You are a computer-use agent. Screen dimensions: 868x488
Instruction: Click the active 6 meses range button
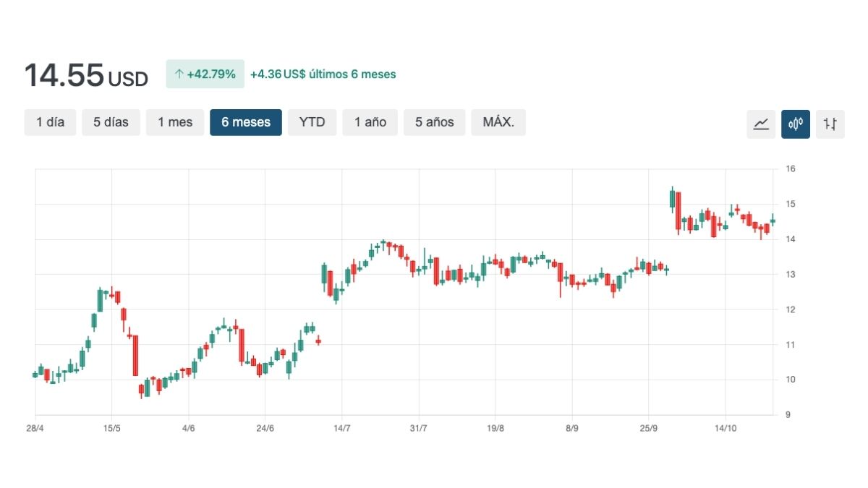[246, 122]
